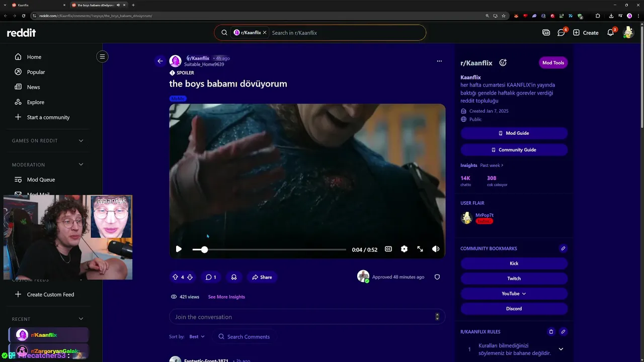Remove the r/Kaanflix search filter chip
The height and width of the screenshot is (362, 644).
(265, 33)
